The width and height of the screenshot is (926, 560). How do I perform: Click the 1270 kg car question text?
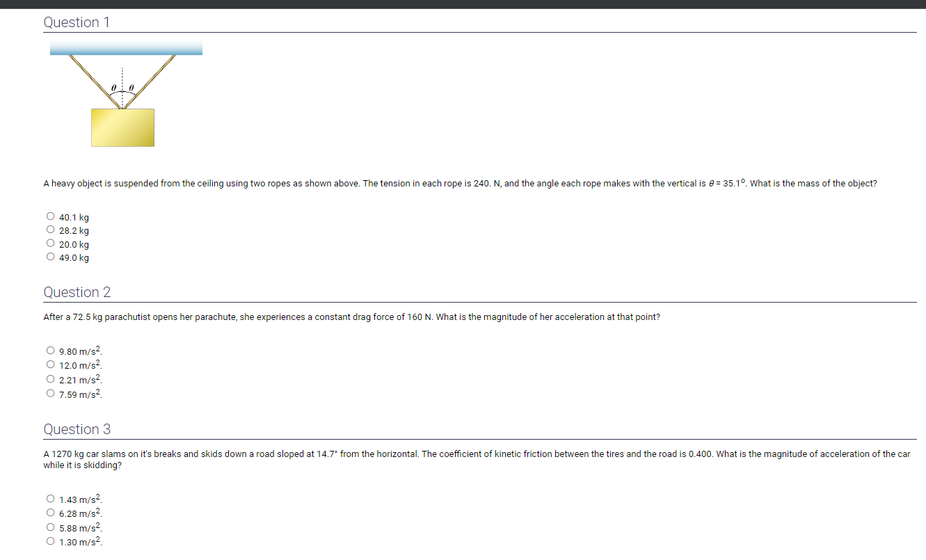coord(477,460)
